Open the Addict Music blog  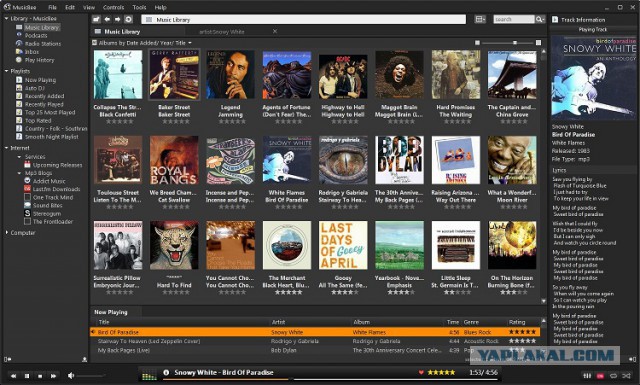point(49,181)
